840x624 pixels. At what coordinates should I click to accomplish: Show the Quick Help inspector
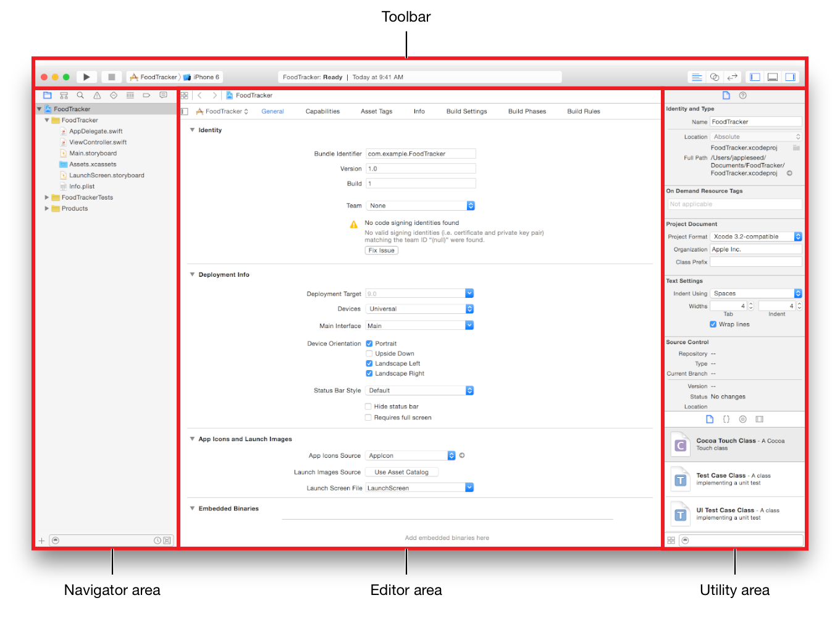743,95
